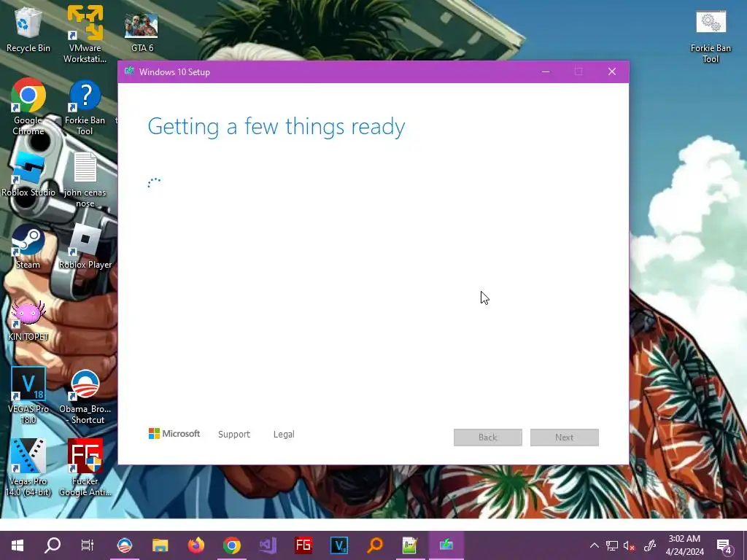Open Chrome from the taskbar
This screenshot has width=747, height=560.
(x=232, y=545)
